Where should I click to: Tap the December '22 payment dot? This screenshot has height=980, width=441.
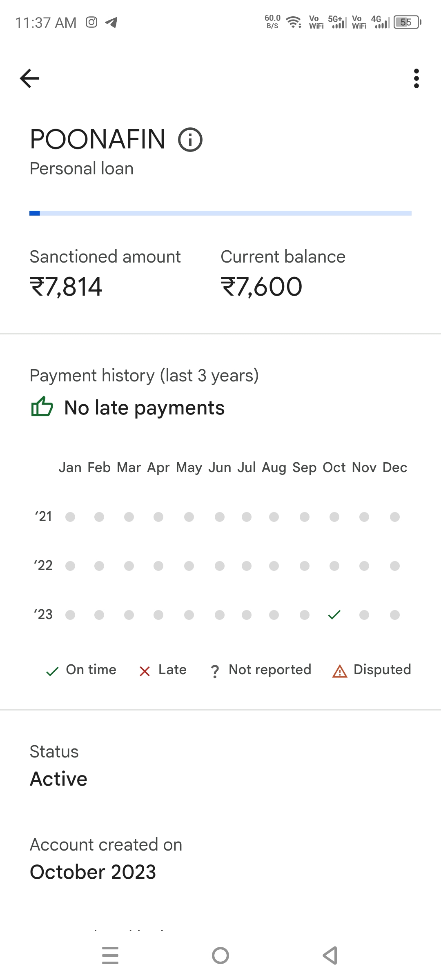394,566
